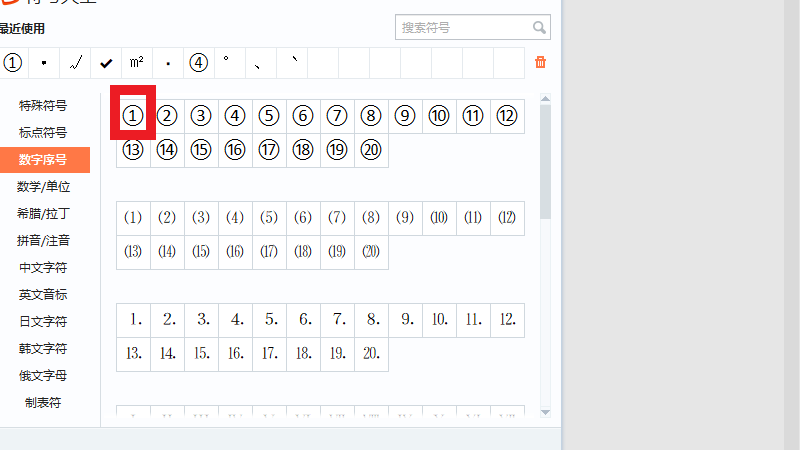Viewport: 800px width, 450px height.
Task: Open the 特殊符号 category
Action: click(x=44, y=106)
